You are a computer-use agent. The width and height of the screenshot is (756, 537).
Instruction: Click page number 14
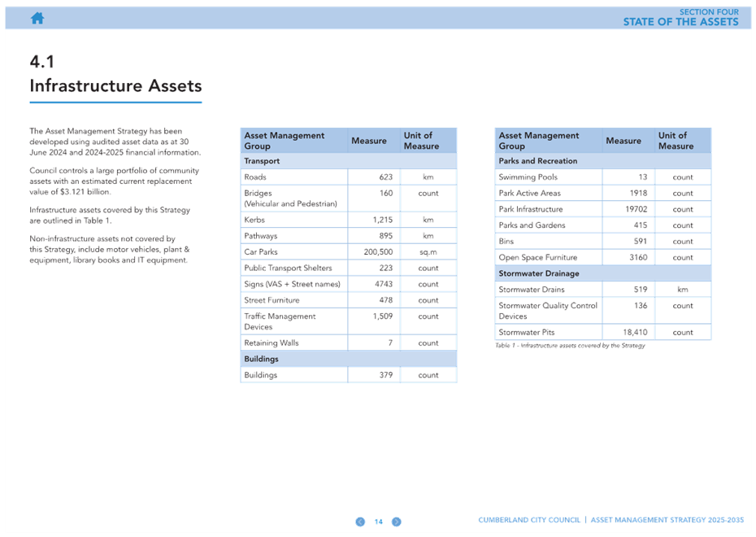pos(379,522)
